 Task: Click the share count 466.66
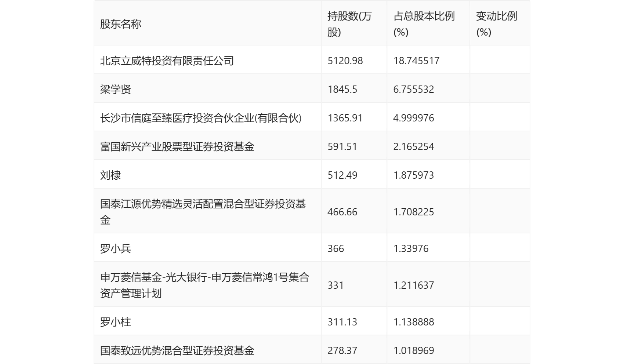(x=342, y=212)
